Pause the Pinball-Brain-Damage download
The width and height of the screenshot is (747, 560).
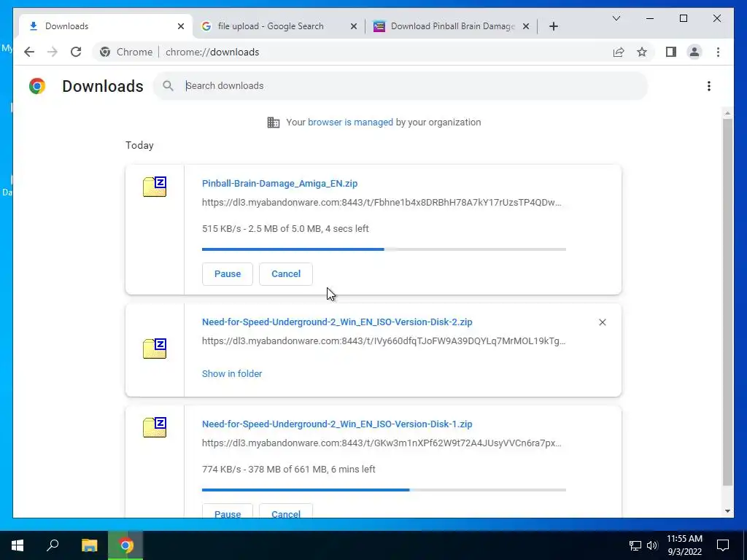[228, 274]
